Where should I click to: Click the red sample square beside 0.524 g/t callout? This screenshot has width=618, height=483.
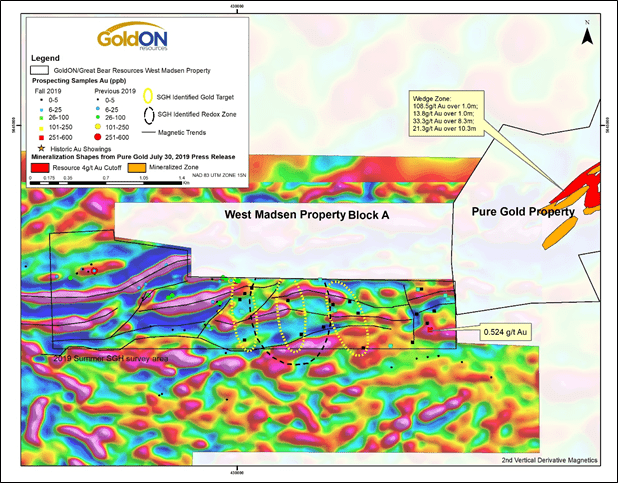tap(430, 329)
